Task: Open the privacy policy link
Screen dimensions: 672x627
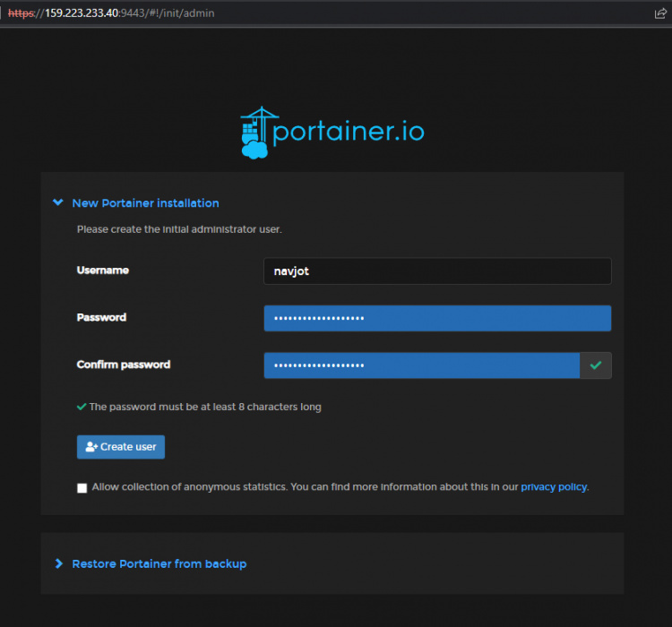Action: [554, 487]
